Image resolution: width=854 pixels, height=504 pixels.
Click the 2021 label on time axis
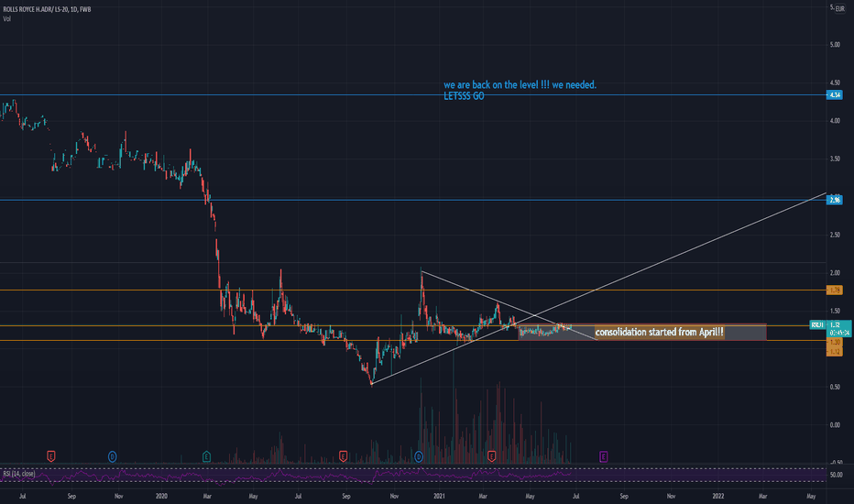[x=439, y=497]
